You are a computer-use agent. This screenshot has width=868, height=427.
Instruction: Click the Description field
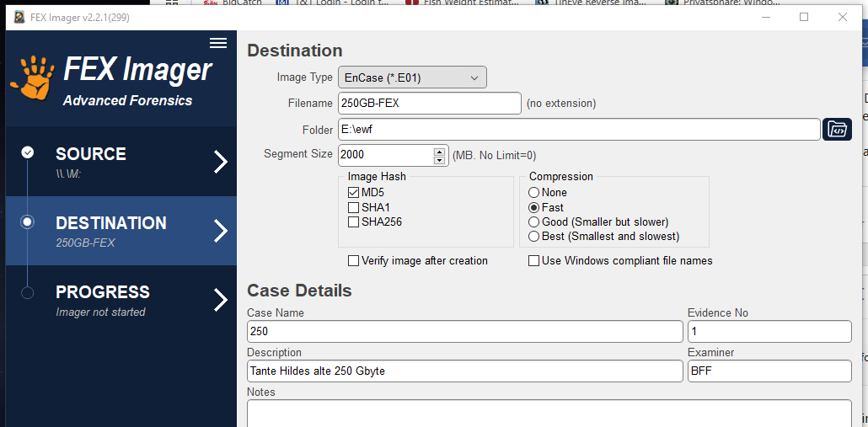(x=465, y=371)
